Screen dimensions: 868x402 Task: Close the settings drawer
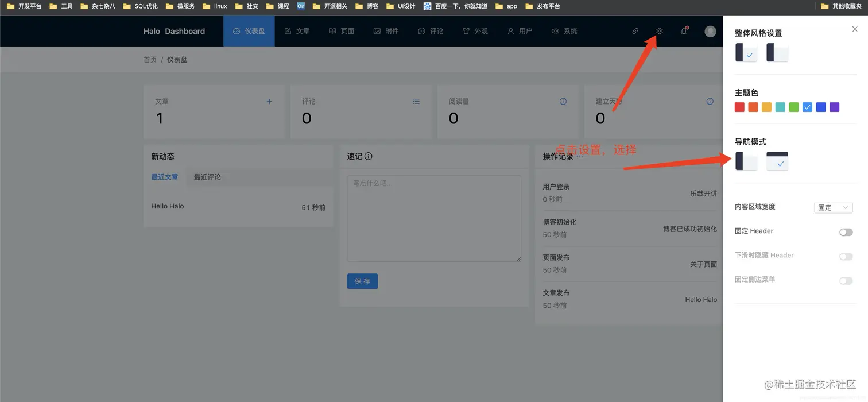(855, 29)
